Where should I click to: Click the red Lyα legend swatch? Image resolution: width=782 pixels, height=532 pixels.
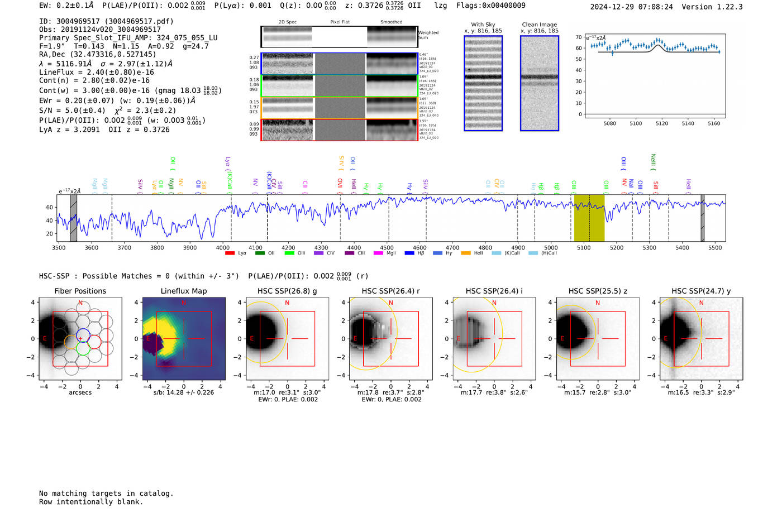(x=230, y=253)
